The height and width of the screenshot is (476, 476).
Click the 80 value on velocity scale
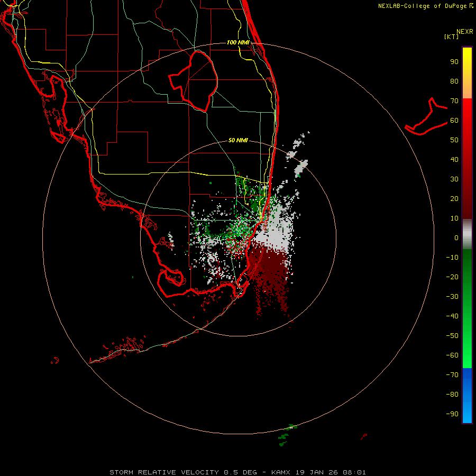(454, 81)
